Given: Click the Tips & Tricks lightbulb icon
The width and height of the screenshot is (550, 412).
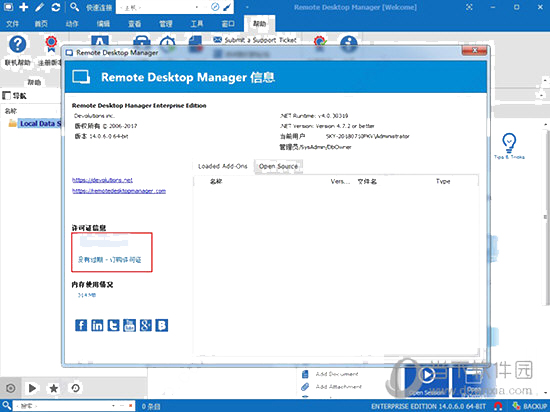Looking at the screenshot, I should pyautogui.click(x=509, y=142).
